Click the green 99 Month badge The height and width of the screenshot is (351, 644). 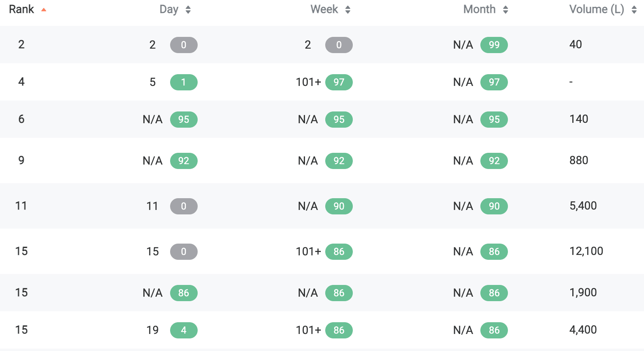click(x=494, y=45)
